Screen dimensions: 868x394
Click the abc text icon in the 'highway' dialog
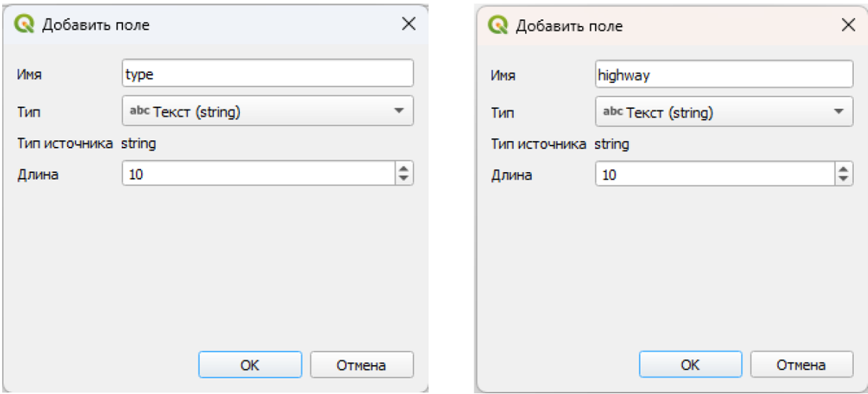point(613,113)
